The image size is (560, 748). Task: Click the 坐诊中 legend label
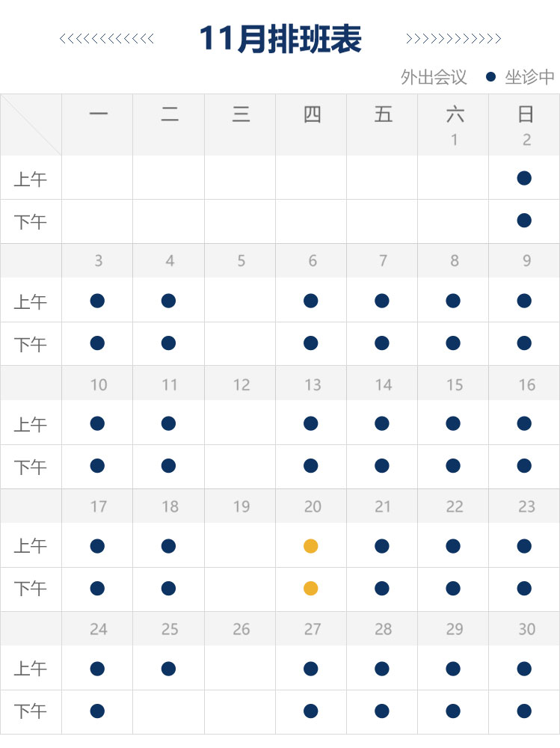pos(530,77)
